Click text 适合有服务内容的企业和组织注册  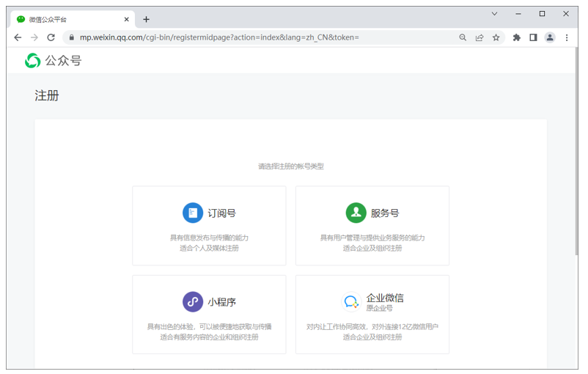(x=209, y=337)
